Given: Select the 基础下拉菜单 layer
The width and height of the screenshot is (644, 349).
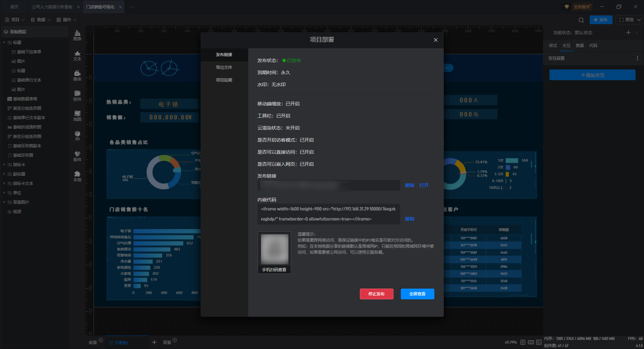Looking at the screenshot, I should (x=29, y=52).
